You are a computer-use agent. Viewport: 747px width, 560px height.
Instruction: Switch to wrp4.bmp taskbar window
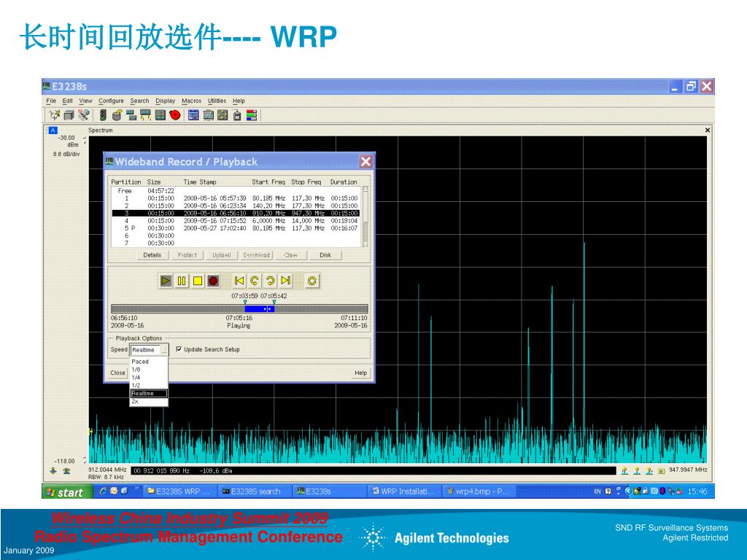pos(479,491)
